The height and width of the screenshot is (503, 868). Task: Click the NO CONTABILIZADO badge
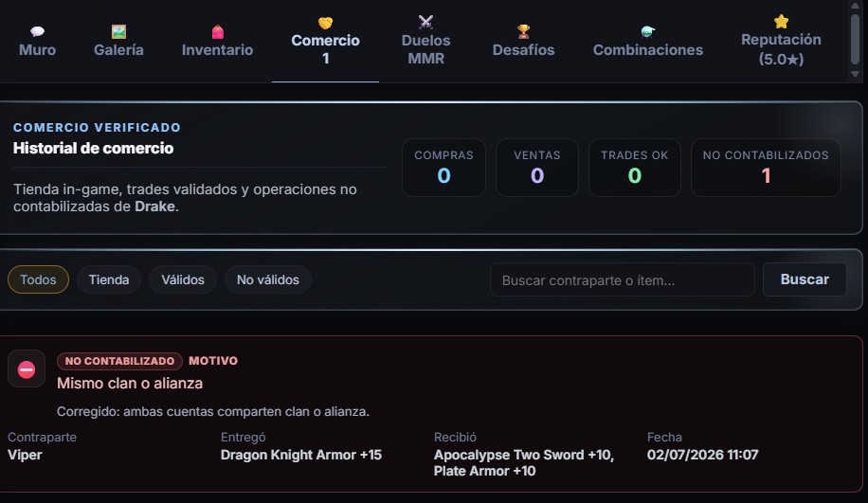point(119,361)
